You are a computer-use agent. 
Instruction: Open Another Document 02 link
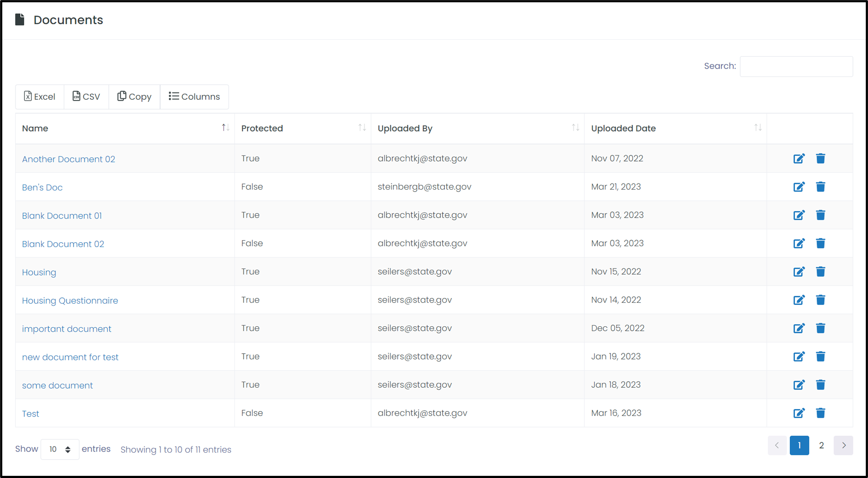click(x=69, y=159)
